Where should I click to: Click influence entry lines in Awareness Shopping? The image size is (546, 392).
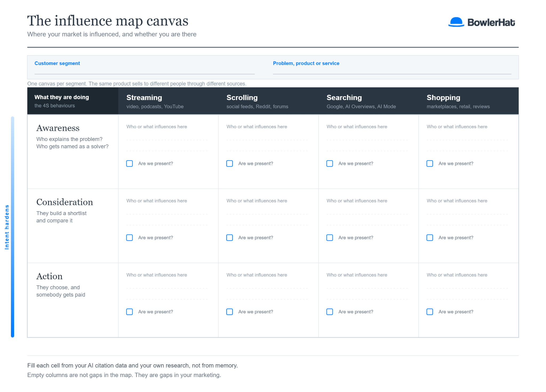(x=467, y=146)
